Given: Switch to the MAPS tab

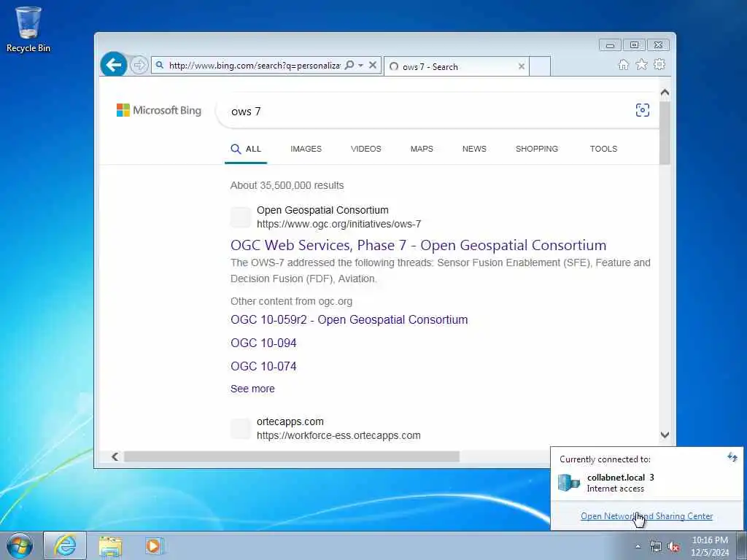Looking at the screenshot, I should pyautogui.click(x=422, y=149).
